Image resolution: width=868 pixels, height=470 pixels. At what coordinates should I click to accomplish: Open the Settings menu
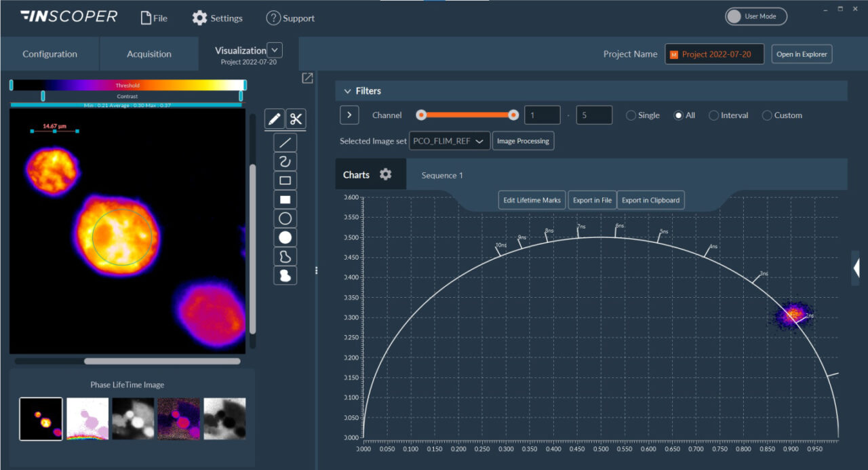tap(217, 18)
